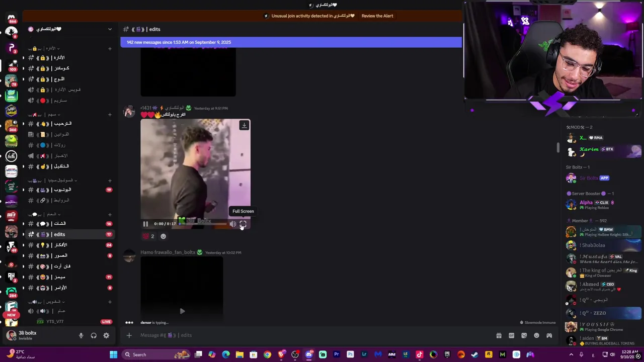This screenshot has height=362, width=644.
Task: Mute the video volume speaker
Action: click(232, 224)
